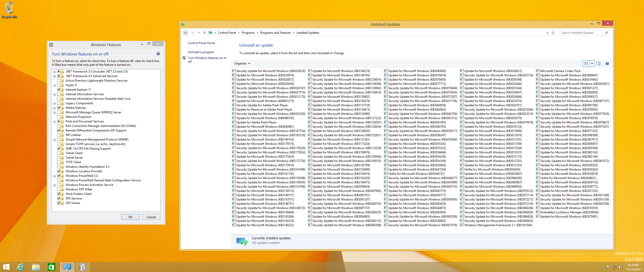Launch Internet Explorer from taskbar
Screen dimensions: 644x272
point(20,267)
